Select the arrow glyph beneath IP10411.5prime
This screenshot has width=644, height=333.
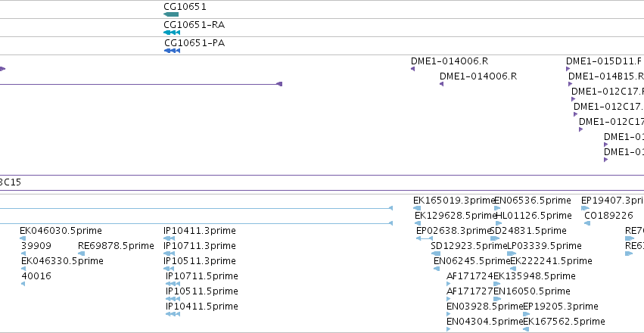tap(173, 314)
